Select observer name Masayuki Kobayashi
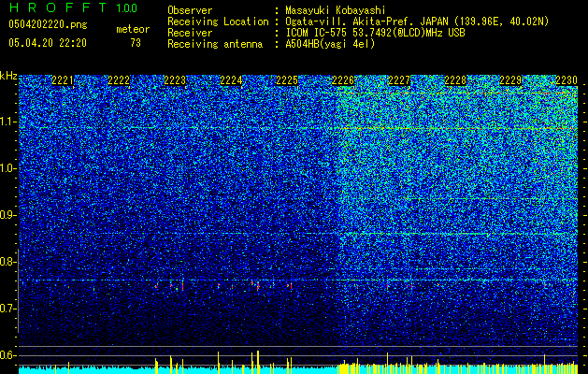This screenshot has height=374, width=588. pos(336,10)
